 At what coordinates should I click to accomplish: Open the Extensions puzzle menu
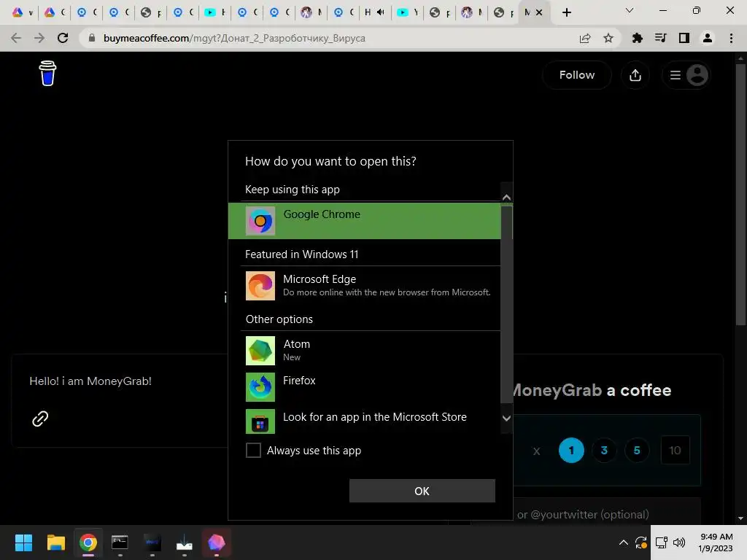point(637,38)
